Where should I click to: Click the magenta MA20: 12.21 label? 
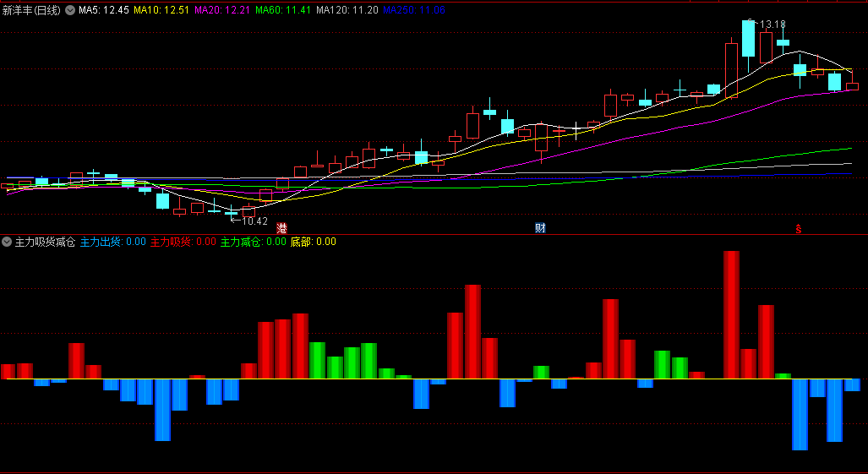(x=222, y=10)
